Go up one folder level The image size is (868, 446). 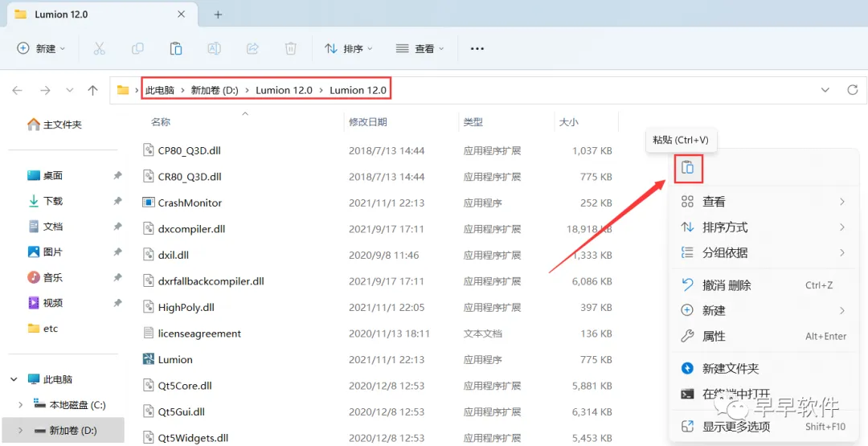[93, 90]
